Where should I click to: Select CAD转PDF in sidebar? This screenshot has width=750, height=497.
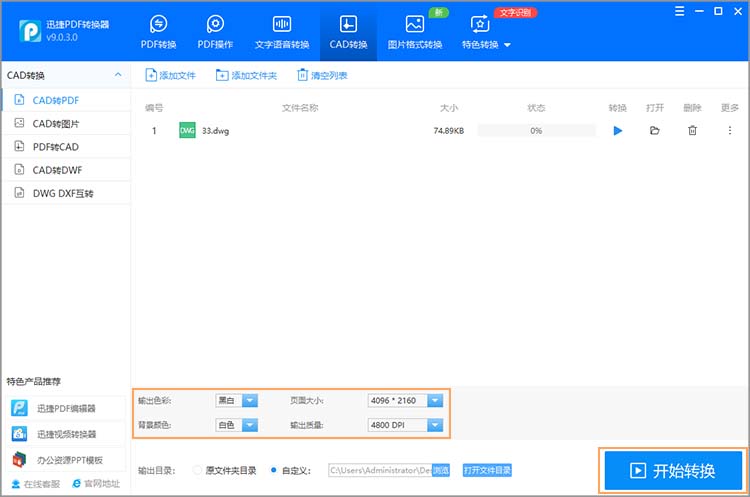[x=66, y=100]
